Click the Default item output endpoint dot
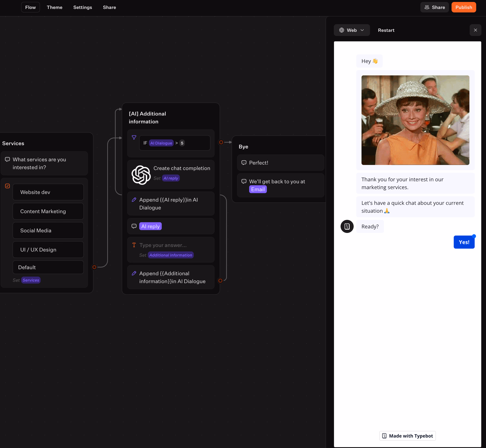Viewport: 486px width, 448px height. tap(94, 267)
